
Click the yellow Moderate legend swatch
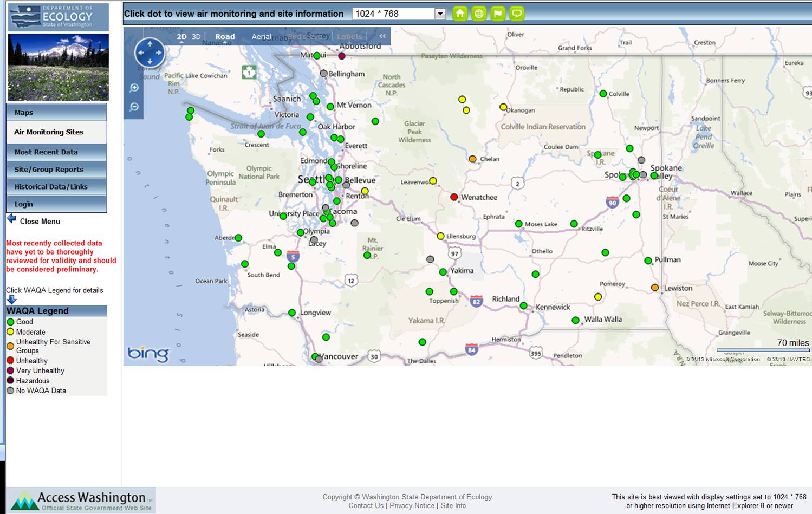click(10, 332)
